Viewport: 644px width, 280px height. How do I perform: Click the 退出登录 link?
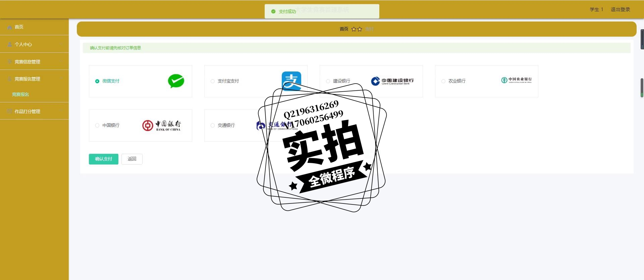[620, 9]
